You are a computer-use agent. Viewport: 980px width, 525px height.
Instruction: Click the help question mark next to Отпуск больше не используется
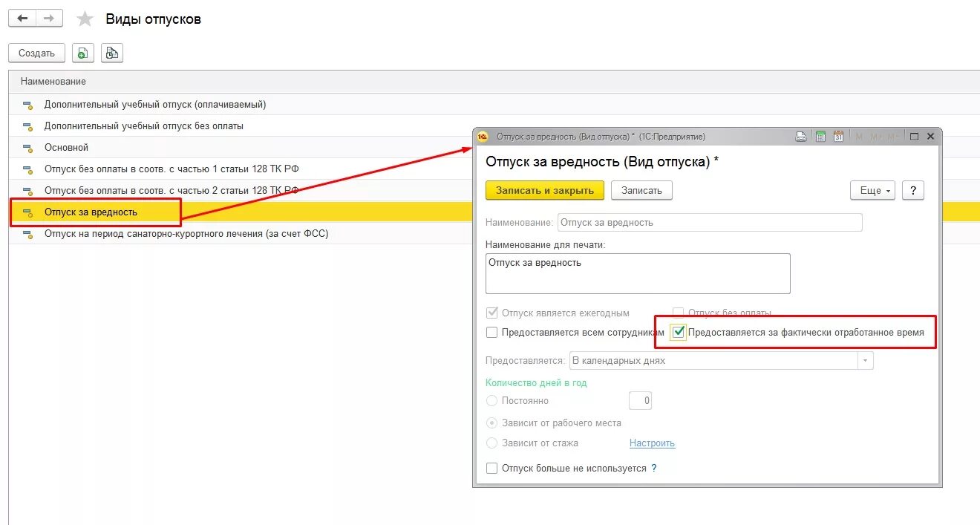pyautogui.click(x=654, y=469)
